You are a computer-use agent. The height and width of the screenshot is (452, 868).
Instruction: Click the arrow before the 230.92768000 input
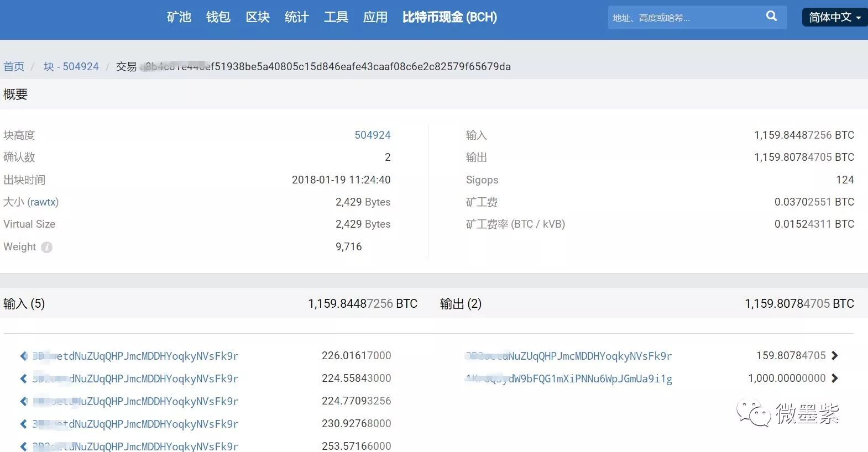pyautogui.click(x=24, y=424)
